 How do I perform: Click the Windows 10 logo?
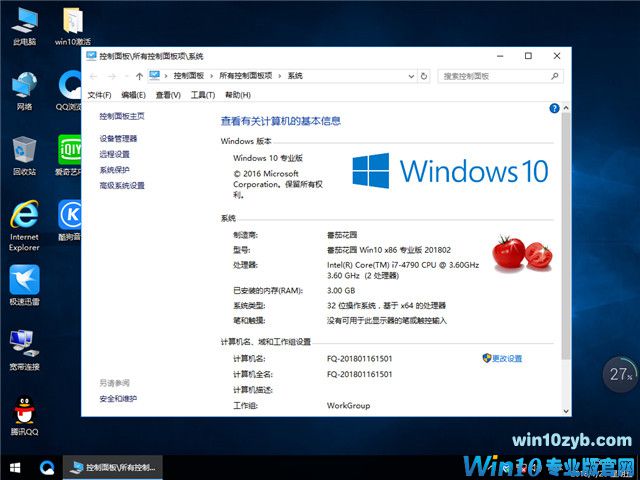[450, 171]
